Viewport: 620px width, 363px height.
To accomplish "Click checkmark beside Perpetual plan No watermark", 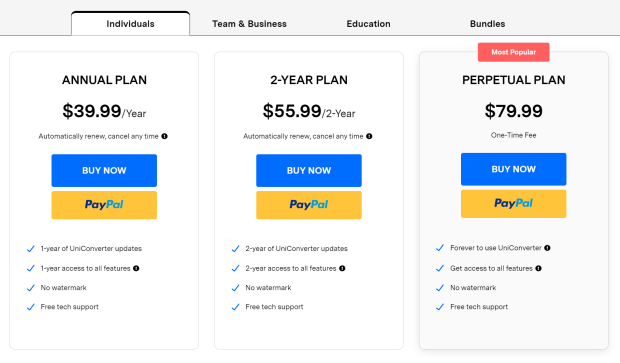I will (x=440, y=288).
